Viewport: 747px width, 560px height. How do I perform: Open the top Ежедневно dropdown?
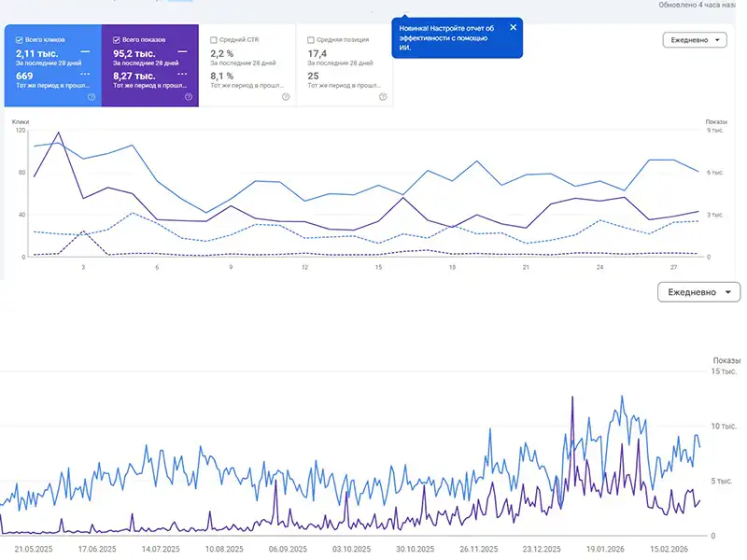[696, 40]
